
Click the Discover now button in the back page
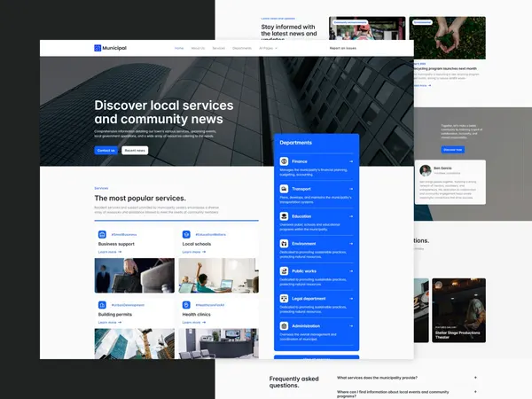pyautogui.click(x=452, y=150)
